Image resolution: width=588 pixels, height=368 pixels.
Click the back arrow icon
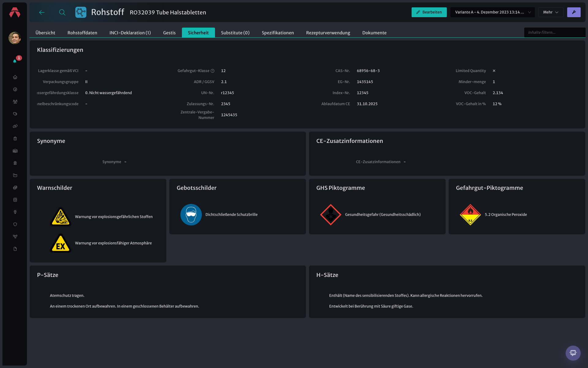pyautogui.click(x=42, y=12)
